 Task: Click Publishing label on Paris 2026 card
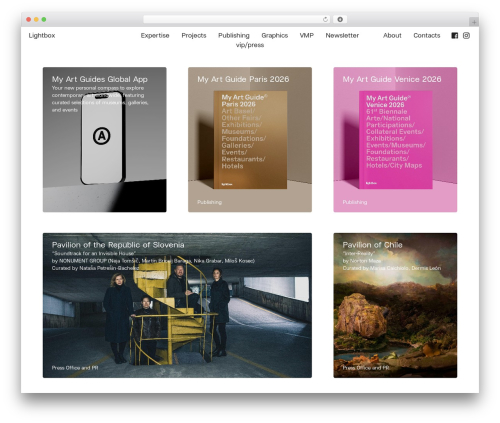click(x=209, y=202)
